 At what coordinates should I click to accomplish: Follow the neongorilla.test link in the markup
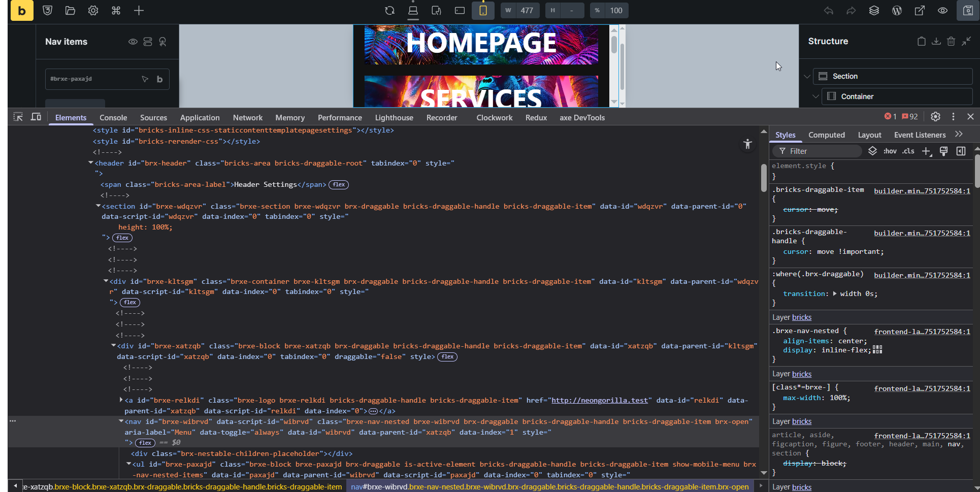pos(600,400)
